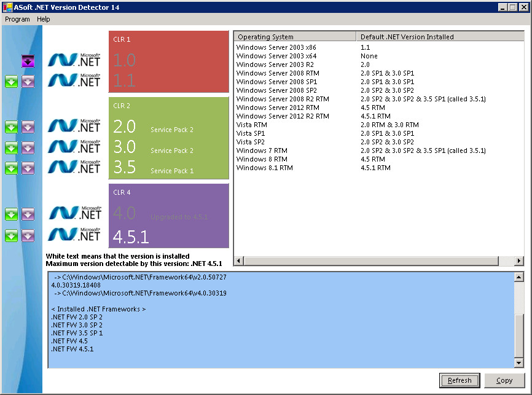Select the Microsoft .NET logo next to version 1.0

coord(74,61)
